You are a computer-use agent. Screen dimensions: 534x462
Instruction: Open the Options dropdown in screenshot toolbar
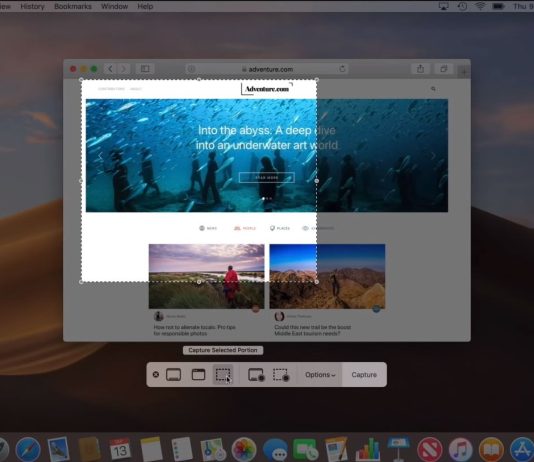(320, 375)
